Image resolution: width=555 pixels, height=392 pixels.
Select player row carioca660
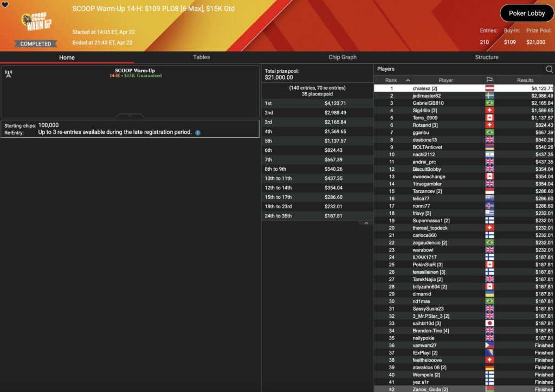[x=464, y=235]
